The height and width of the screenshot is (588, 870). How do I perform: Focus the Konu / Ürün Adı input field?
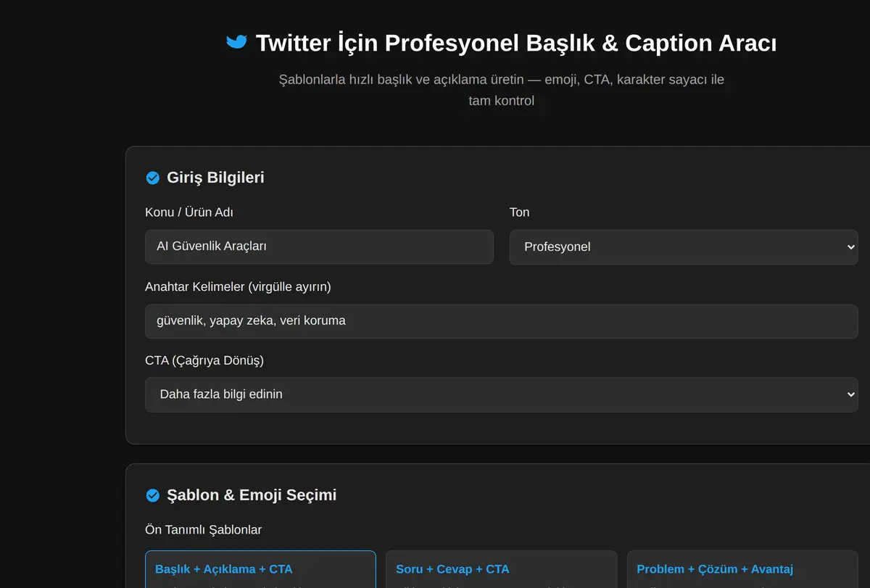tap(319, 247)
